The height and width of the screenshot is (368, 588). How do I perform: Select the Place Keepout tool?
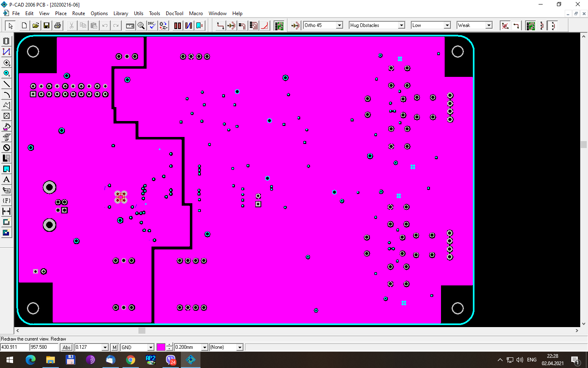point(7,148)
